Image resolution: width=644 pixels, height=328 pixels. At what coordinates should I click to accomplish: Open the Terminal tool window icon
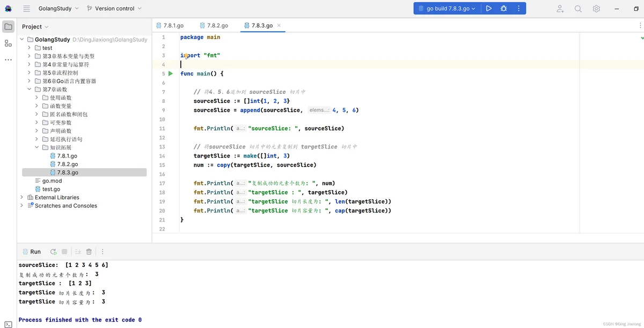click(x=8, y=324)
